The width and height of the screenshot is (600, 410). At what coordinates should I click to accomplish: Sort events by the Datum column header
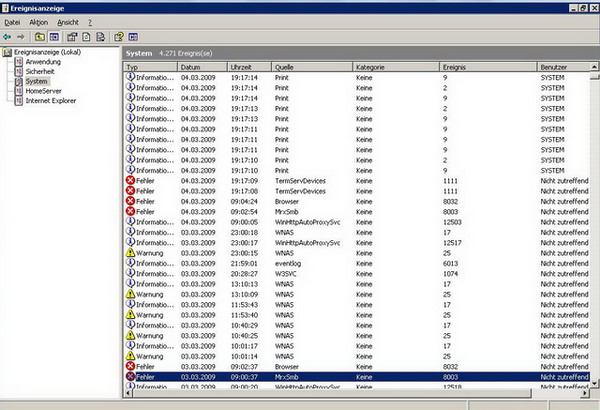pyautogui.click(x=191, y=67)
